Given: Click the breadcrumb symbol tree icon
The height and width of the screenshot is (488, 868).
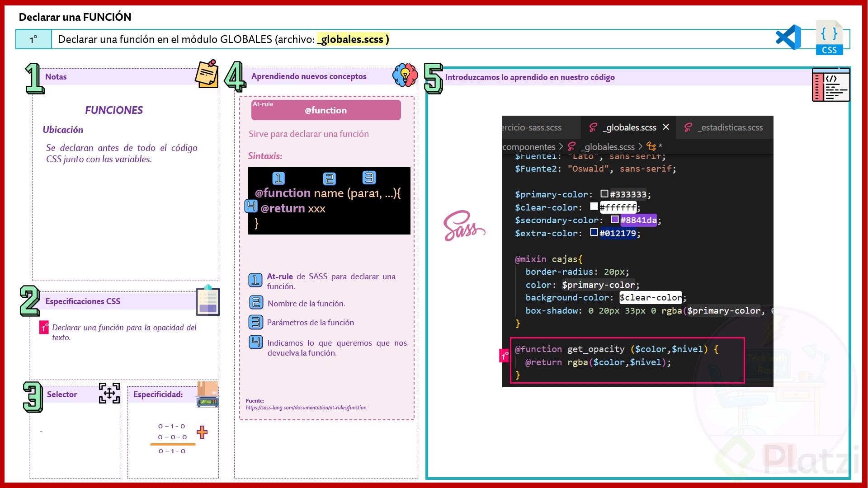Looking at the screenshot, I should pyautogui.click(x=651, y=146).
